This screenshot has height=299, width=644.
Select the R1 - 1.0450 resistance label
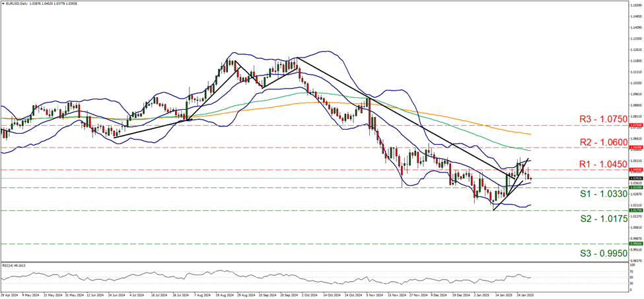point(603,163)
